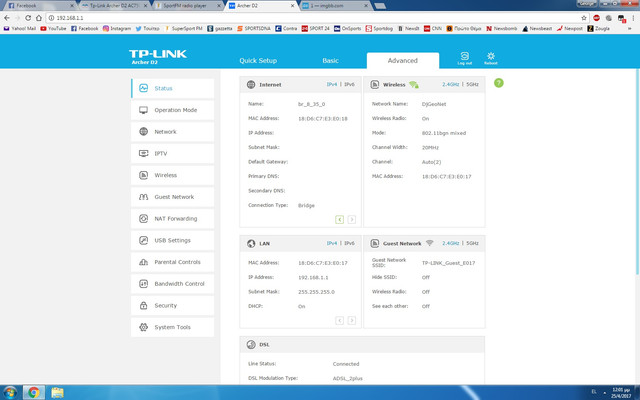Open System Tools in sidebar

click(172, 327)
